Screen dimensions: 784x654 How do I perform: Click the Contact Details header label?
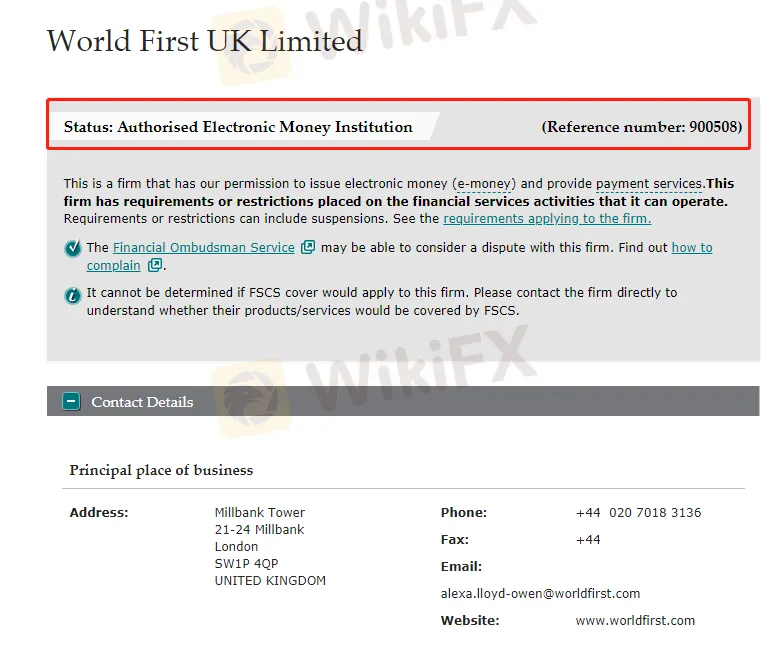point(142,402)
